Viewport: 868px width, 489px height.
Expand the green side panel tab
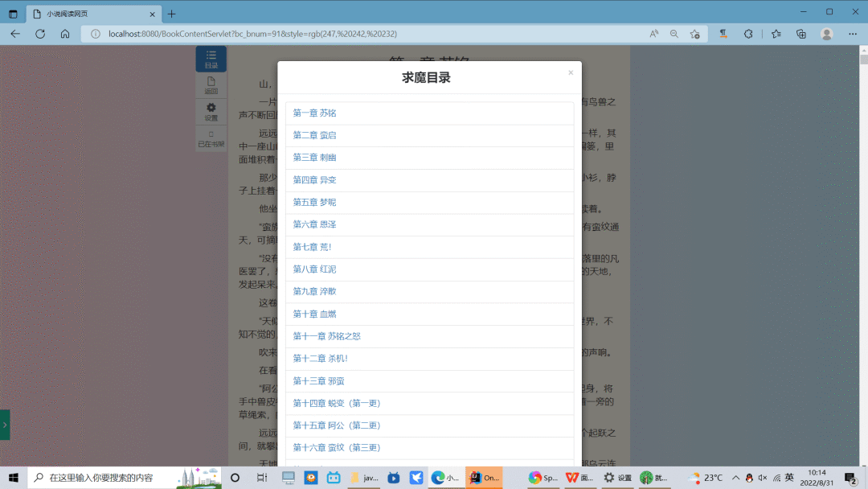tap(5, 425)
